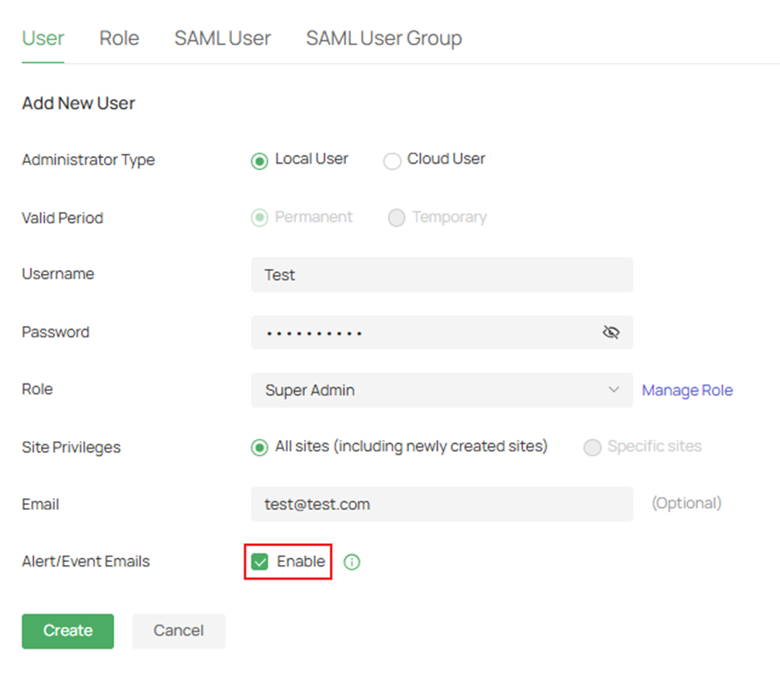The height and width of the screenshot is (700, 780).
Task: Click the Administrator Type label
Action: (x=88, y=160)
